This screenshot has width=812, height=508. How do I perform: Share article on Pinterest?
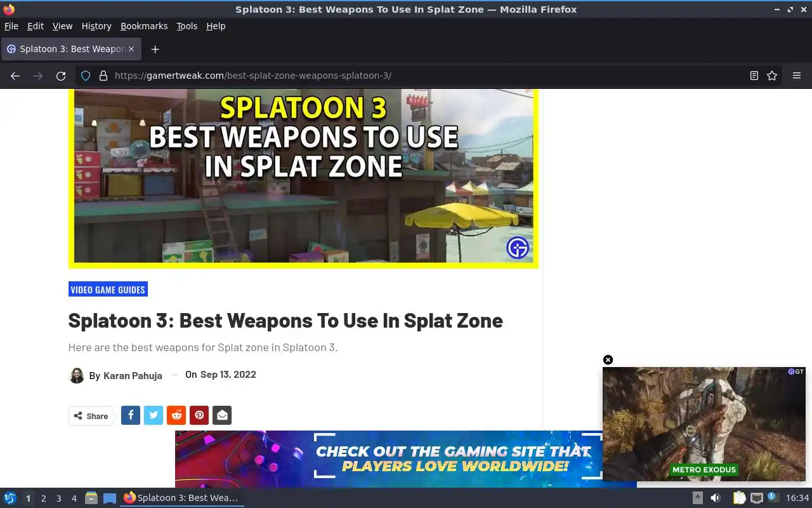click(199, 415)
